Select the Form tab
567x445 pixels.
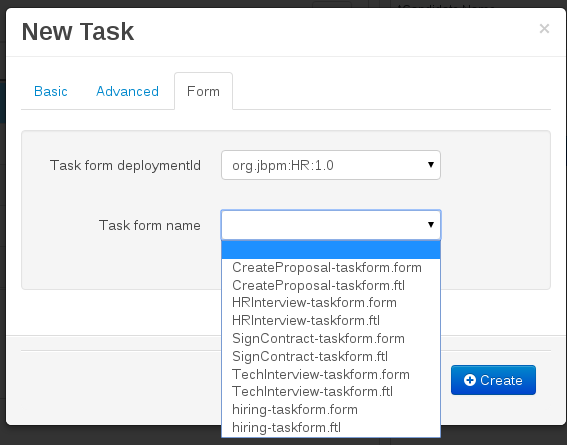click(203, 91)
